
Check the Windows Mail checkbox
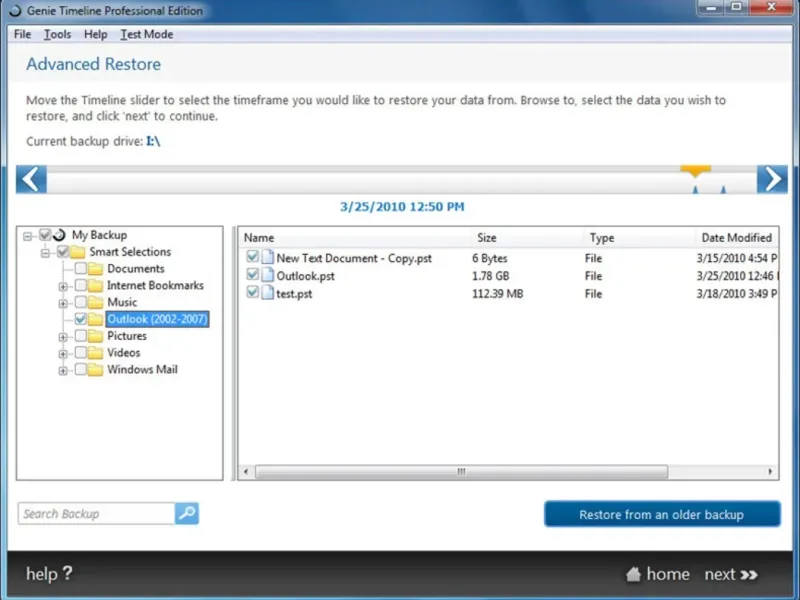pyautogui.click(x=81, y=369)
